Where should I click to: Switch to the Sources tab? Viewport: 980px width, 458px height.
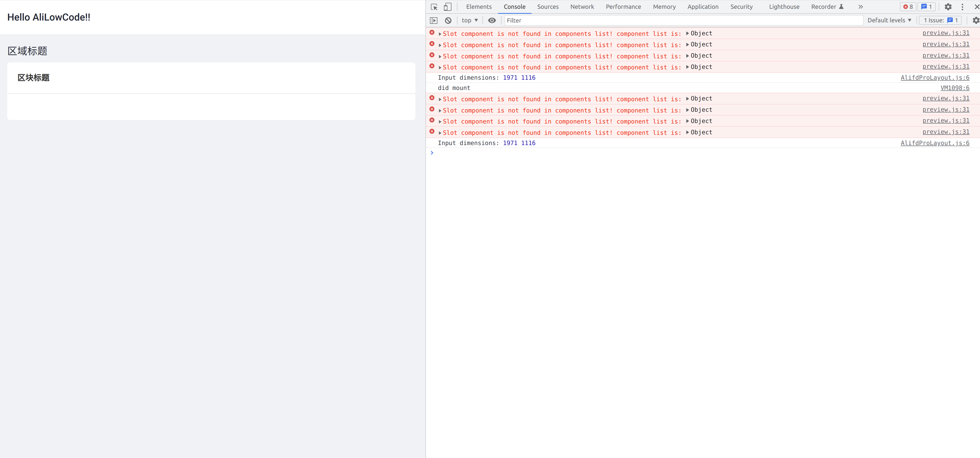pyautogui.click(x=548, y=7)
